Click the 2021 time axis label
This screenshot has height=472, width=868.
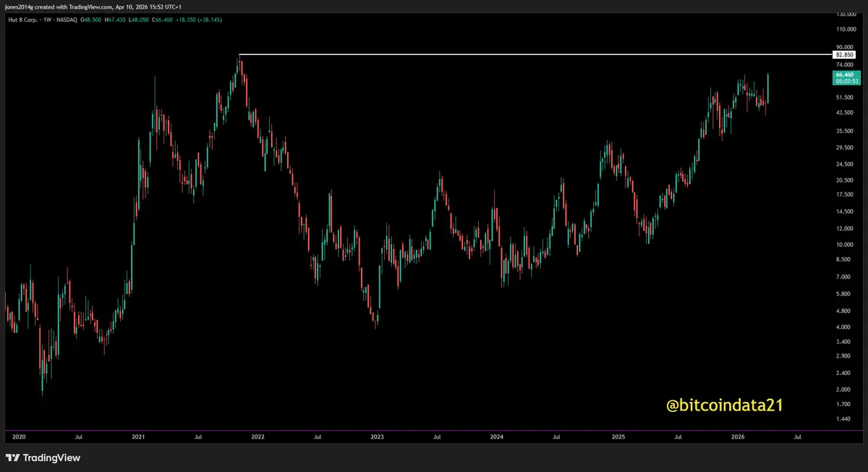tap(137, 437)
